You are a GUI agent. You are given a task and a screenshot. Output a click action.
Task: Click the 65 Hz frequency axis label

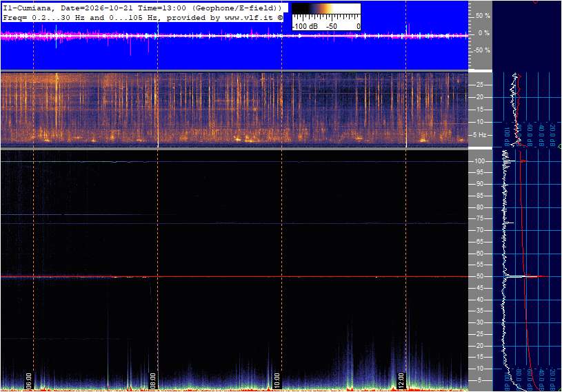pos(479,242)
